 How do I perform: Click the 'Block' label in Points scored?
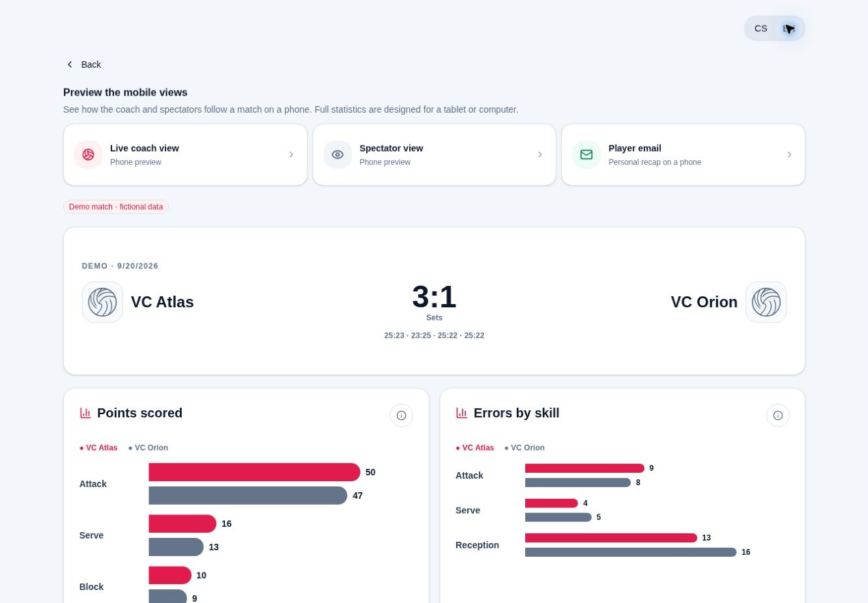click(91, 587)
